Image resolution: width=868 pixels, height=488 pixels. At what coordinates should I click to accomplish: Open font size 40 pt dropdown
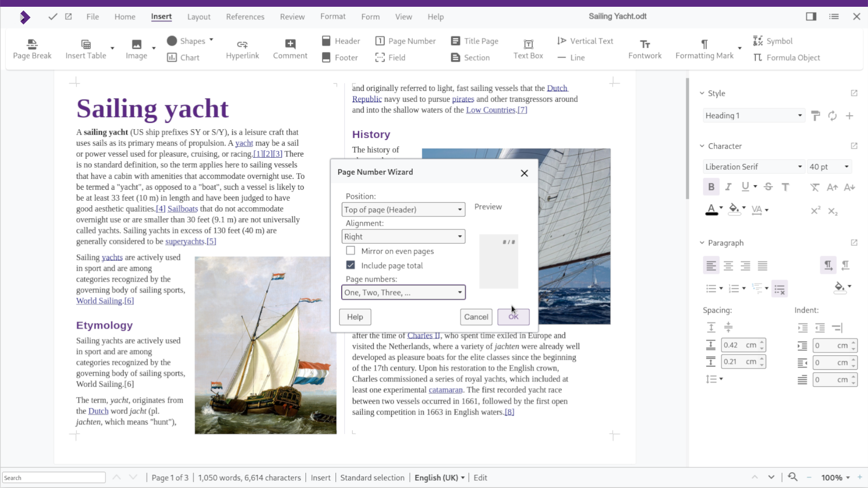[829, 167]
